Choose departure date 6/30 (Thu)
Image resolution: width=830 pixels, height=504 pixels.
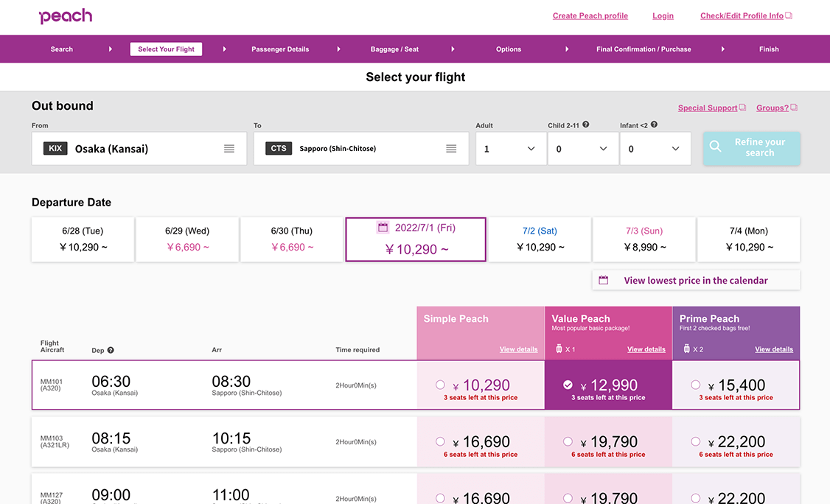tap(292, 239)
